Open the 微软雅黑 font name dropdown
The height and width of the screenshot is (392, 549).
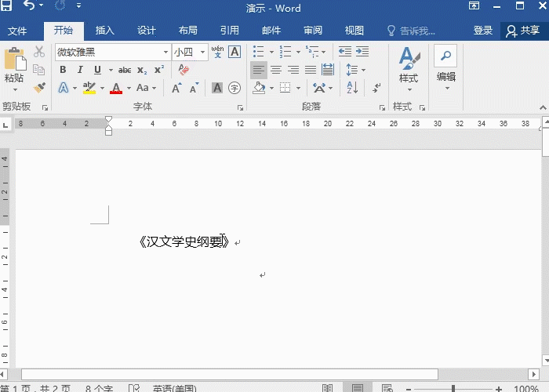165,53
